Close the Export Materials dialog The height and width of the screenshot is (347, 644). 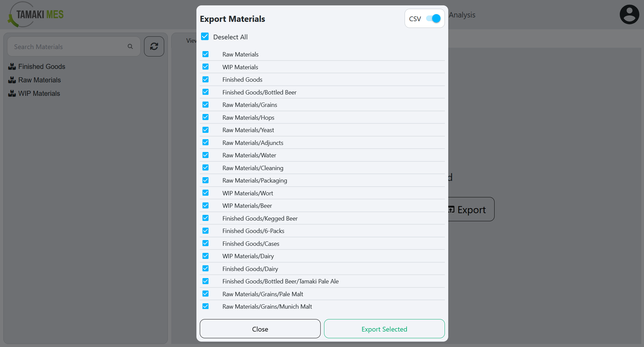click(x=260, y=329)
